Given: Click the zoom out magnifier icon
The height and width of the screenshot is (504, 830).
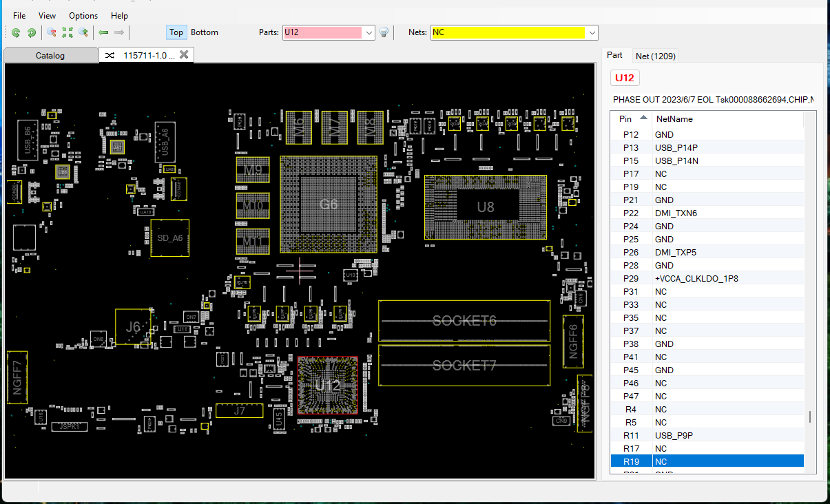Looking at the screenshot, I should click(52, 32).
